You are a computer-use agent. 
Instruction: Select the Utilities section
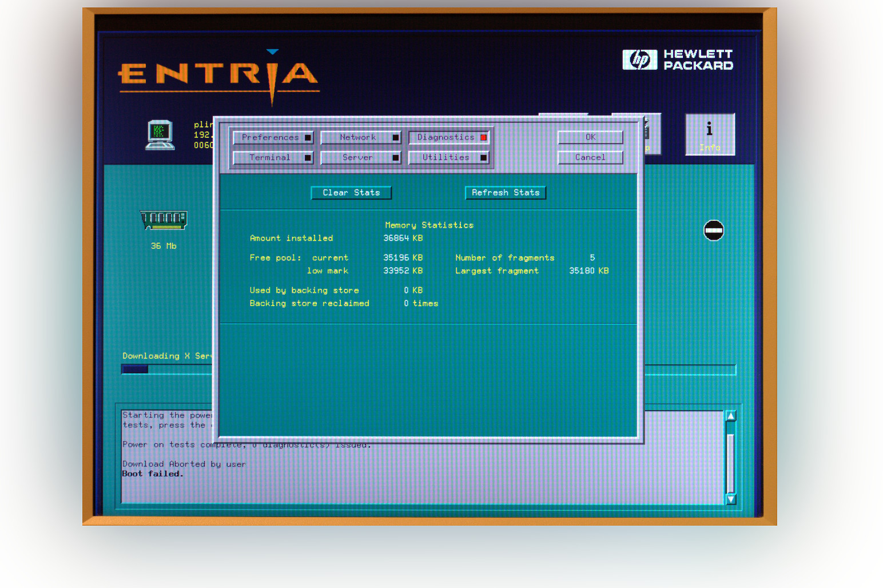[446, 158]
